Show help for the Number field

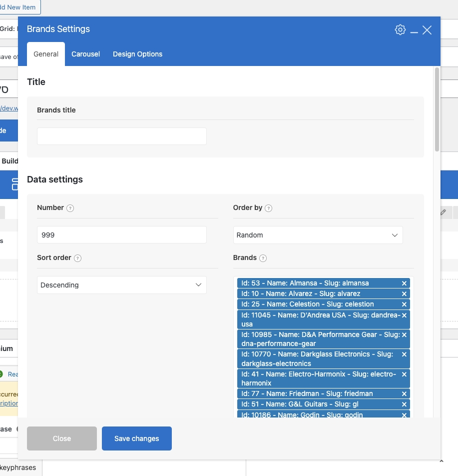coord(70,208)
